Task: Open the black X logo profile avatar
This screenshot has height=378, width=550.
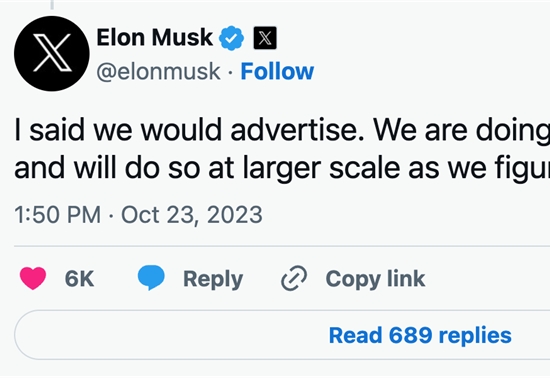Action: click(52, 54)
